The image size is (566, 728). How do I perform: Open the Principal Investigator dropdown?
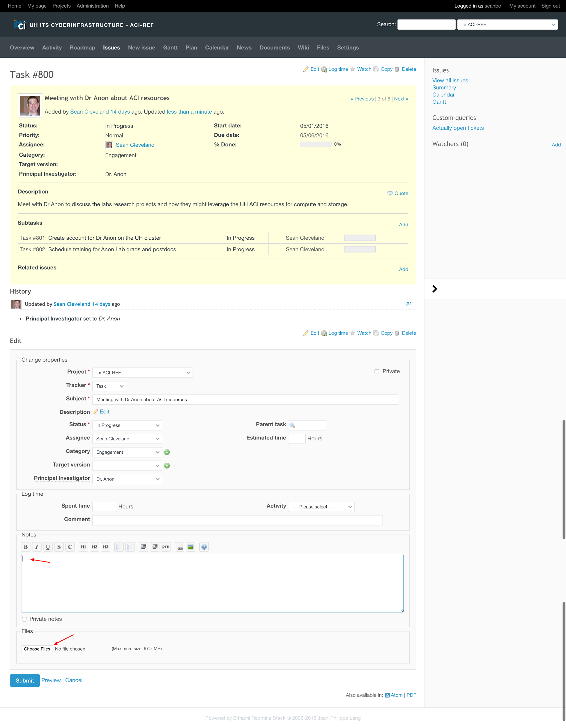(x=127, y=479)
